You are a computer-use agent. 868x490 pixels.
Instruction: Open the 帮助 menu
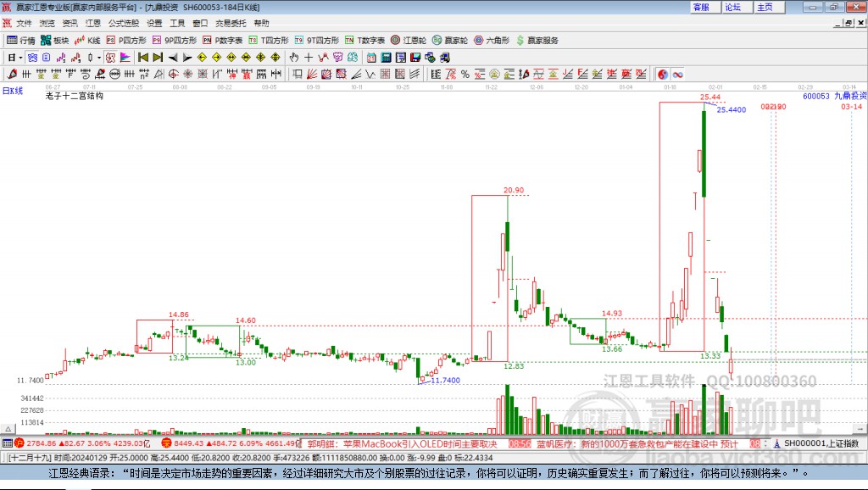pyautogui.click(x=261, y=23)
